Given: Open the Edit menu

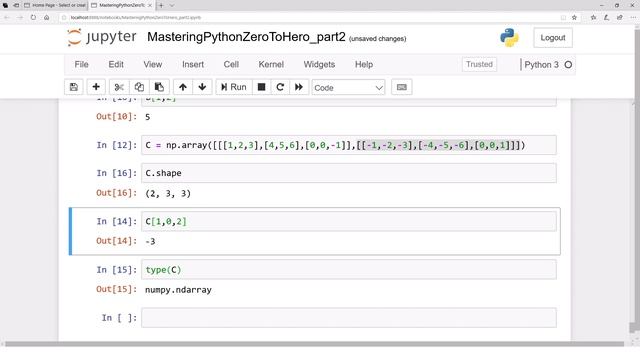Looking at the screenshot, I should (x=116, y=64).
